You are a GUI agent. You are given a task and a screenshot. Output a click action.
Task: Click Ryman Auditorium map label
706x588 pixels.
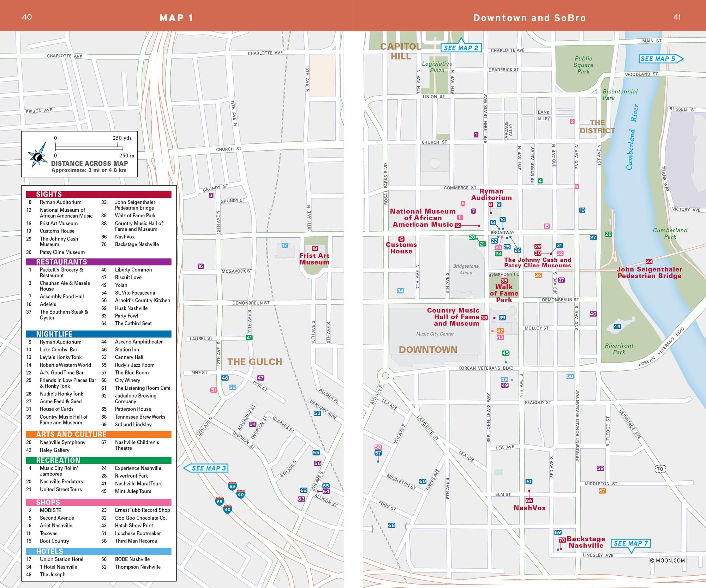click(x=491, y=194)
